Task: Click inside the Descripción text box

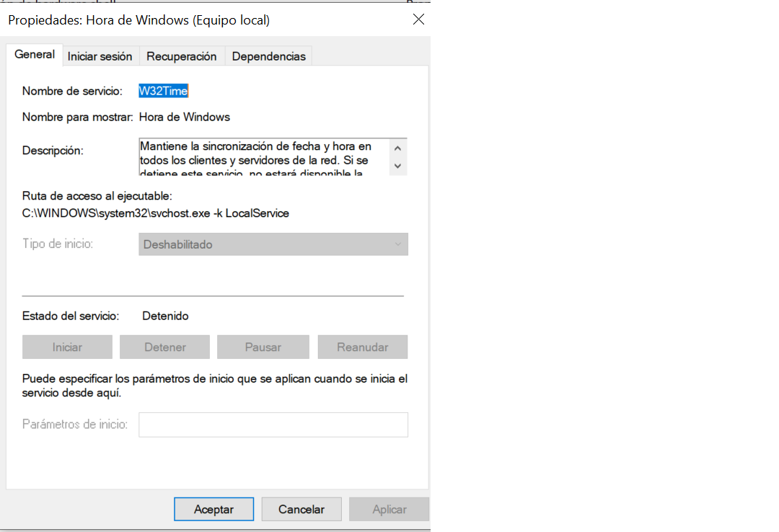Action: click(x=263, y=157)
